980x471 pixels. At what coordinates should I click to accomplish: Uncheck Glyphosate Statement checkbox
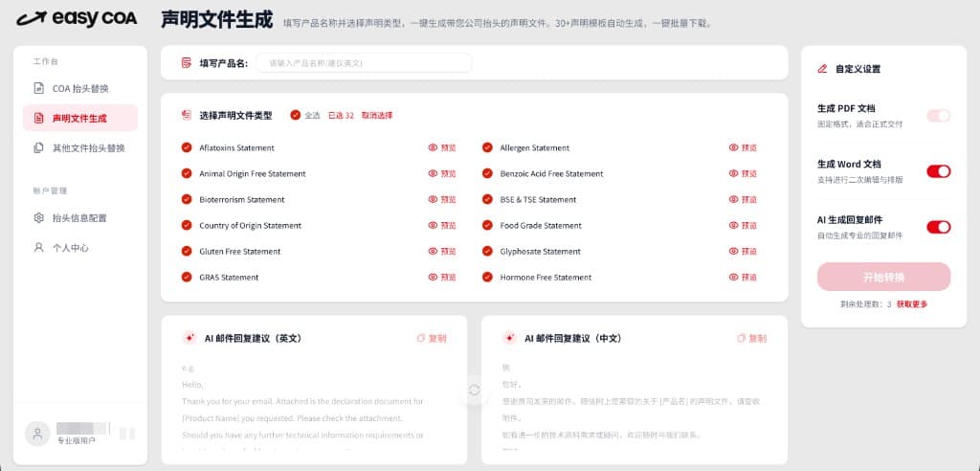click(487, 251)
